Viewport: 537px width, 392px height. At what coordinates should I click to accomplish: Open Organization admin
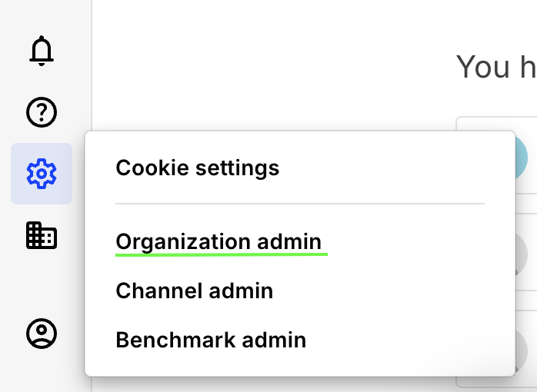click(218, 241)
